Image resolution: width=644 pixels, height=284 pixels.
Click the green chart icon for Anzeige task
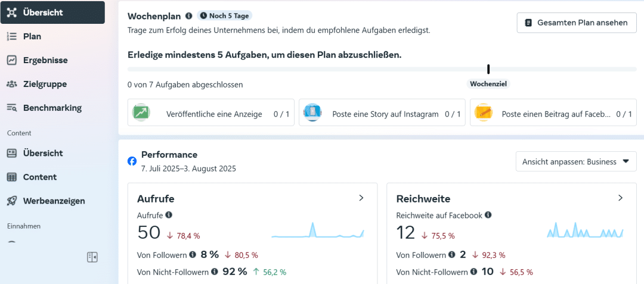141,113
